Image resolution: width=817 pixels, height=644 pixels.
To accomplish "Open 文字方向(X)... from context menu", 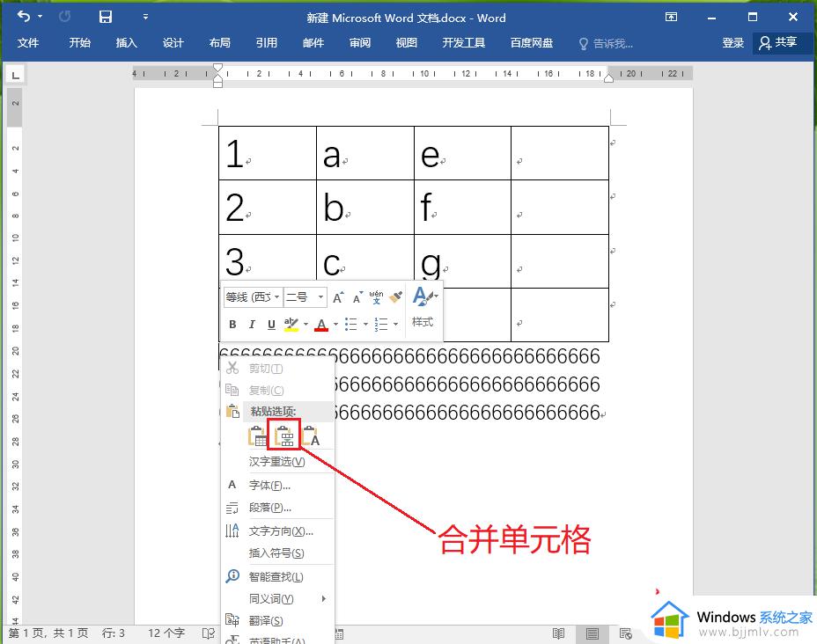I will point(276,531).
